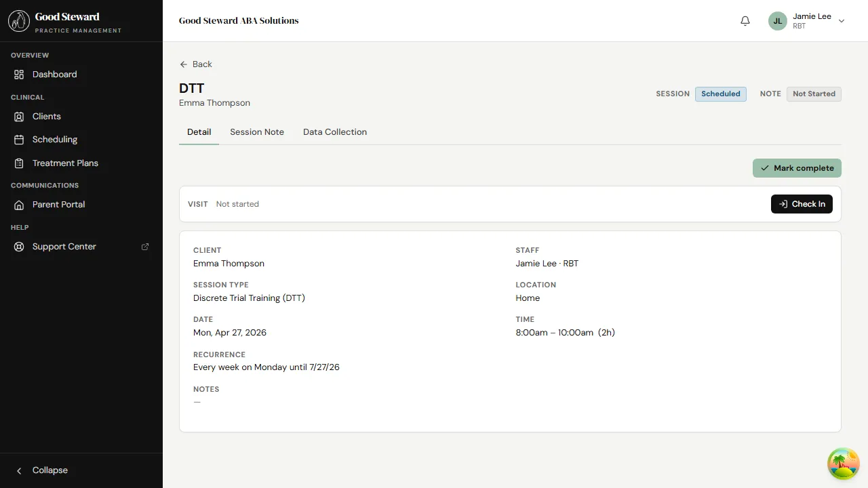Click the Good Steward logo icon

pyautogui.click(x=18, y=20)
